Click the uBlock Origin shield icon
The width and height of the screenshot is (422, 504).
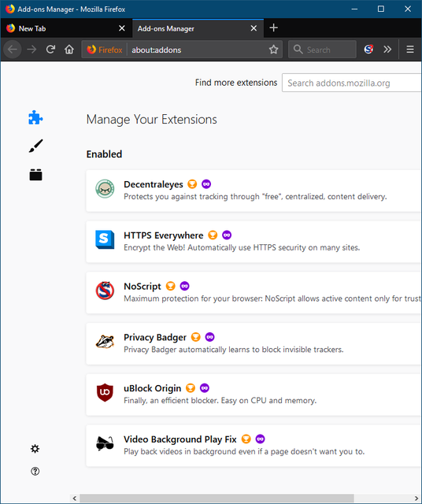click(x=105, y=392)
